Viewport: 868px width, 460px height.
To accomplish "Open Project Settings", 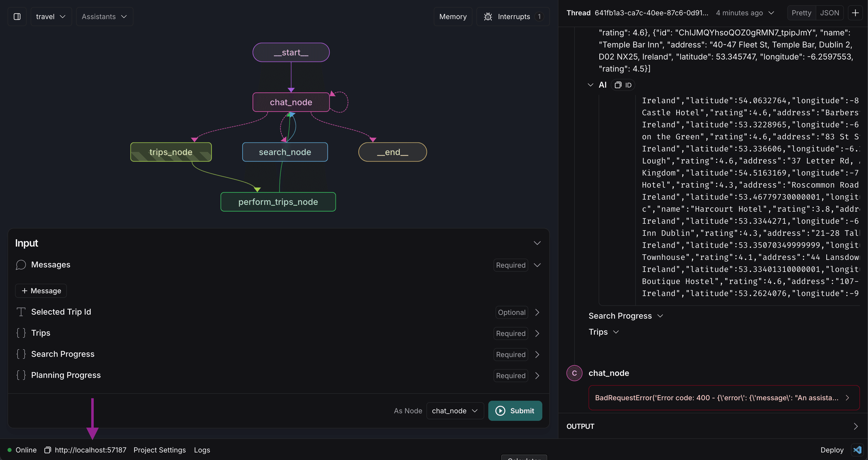I will [x=159, y=450].
